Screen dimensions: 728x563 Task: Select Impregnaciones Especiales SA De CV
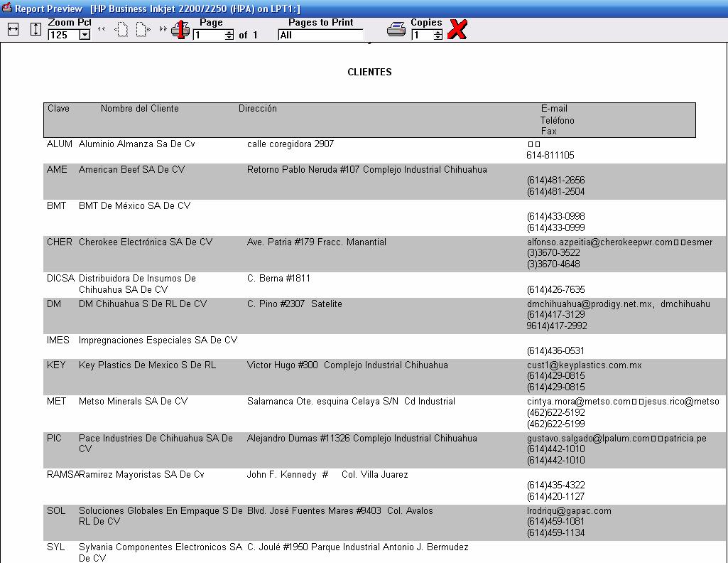click(x=158, y=340)
